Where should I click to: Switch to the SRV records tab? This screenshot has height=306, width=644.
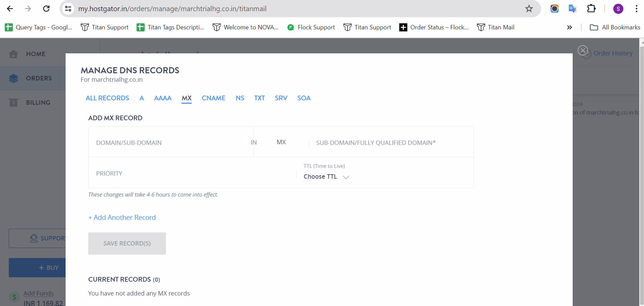281,98
